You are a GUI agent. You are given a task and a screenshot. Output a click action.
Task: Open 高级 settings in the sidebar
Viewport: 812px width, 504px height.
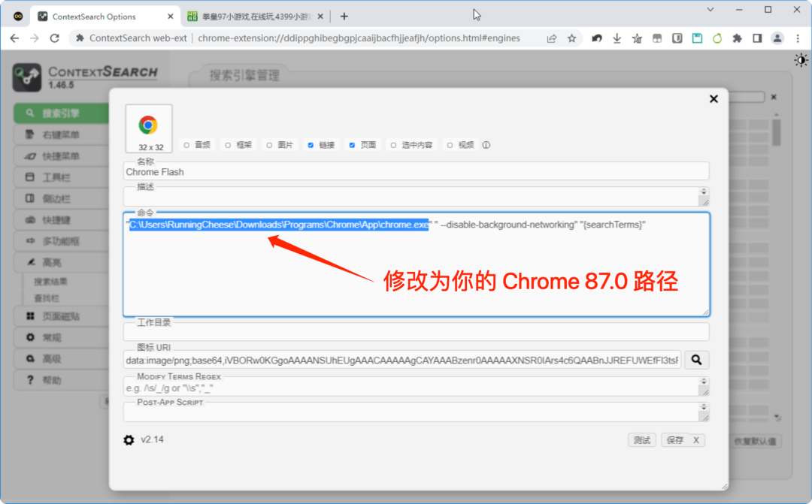coord(61,358)
